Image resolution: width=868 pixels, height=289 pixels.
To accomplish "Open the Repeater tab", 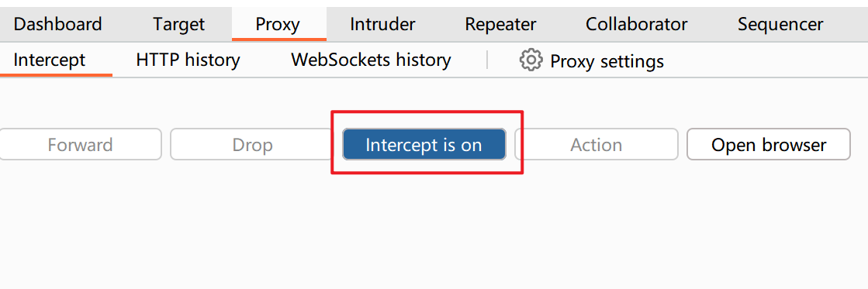I will (x=500, y=24).
